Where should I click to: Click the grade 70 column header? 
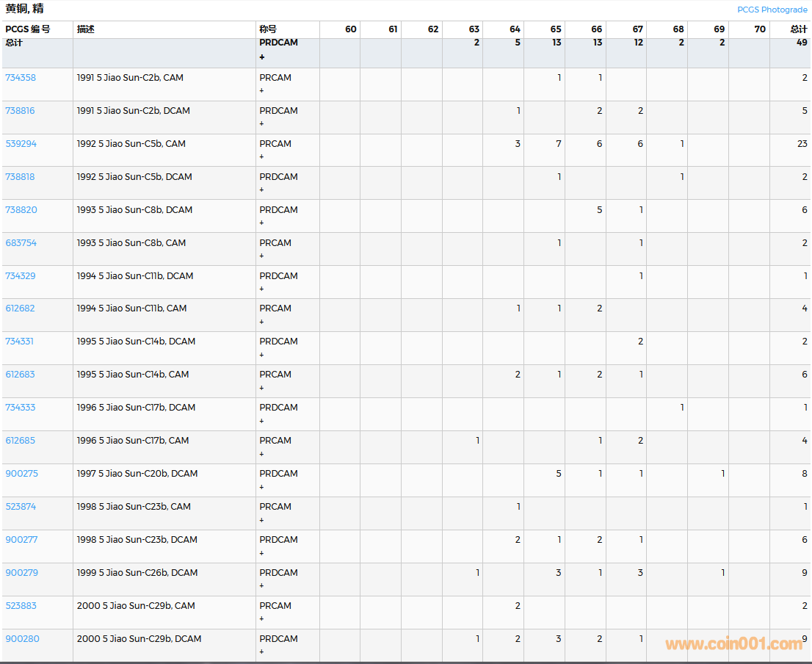(759, 29)
